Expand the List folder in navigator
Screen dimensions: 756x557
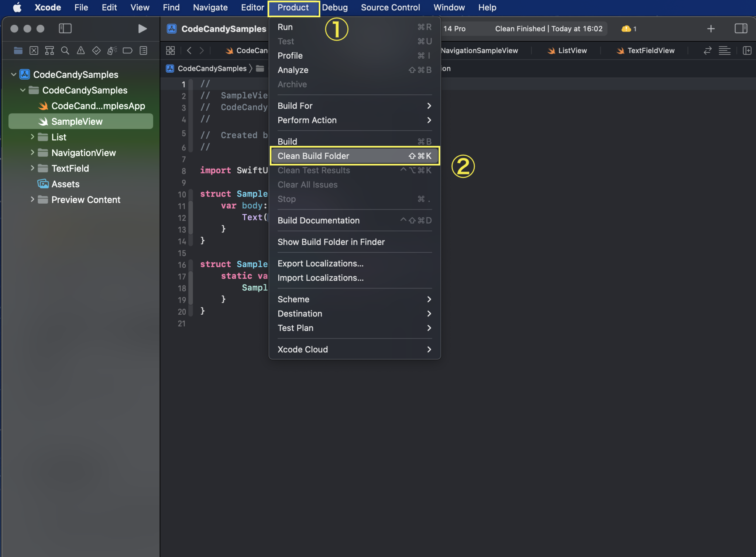coord(32,137)
